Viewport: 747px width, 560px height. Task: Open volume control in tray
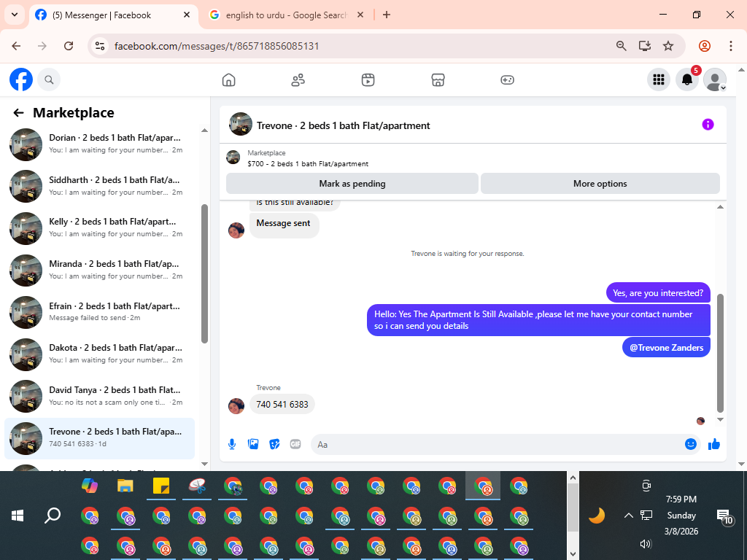646,544
